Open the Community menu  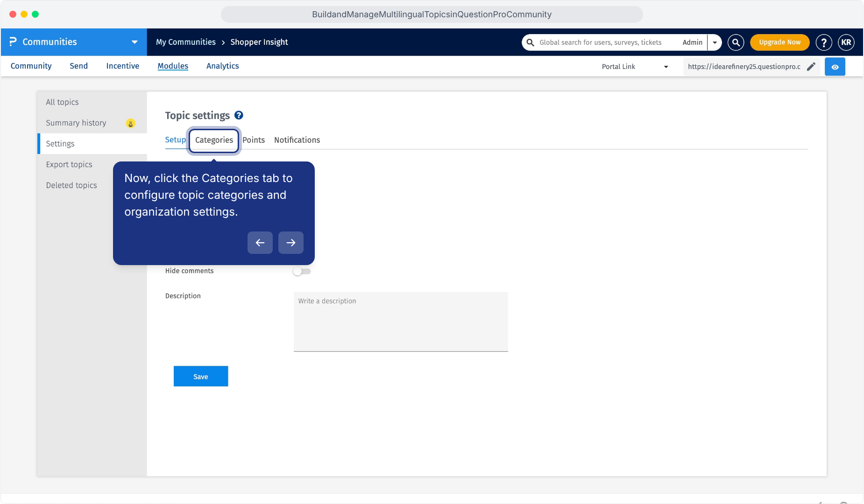click(x=31, y=66)
